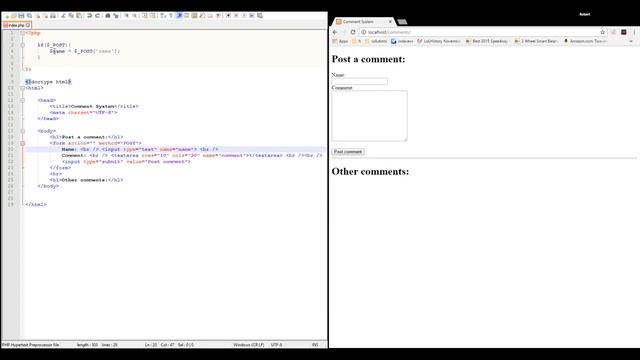640x360 pixels.
Task: Start macro recording with the record icon
Action: [228, 16]
